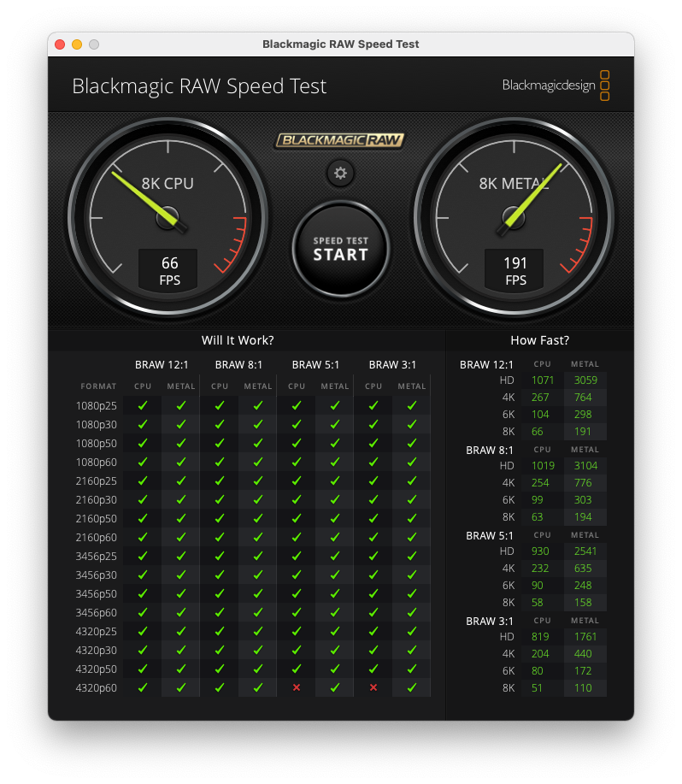682x784 pixels.
Task: Click the 1080p50 BRAW 5:1 CPU checkmark
Action: (x=297, y=443)
